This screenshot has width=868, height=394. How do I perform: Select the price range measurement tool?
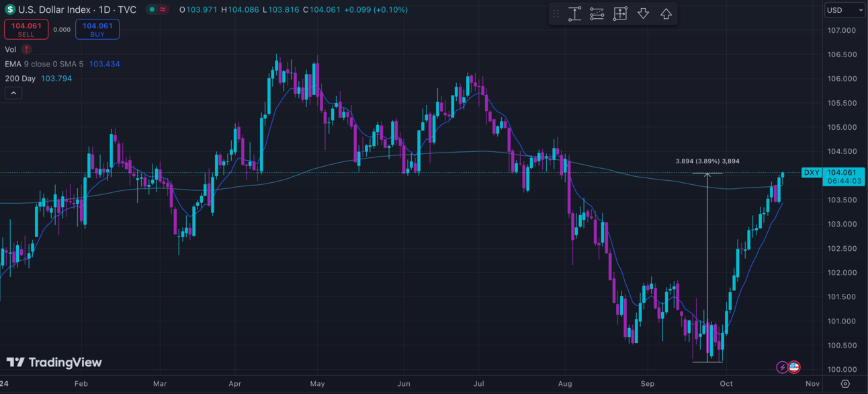574,13
